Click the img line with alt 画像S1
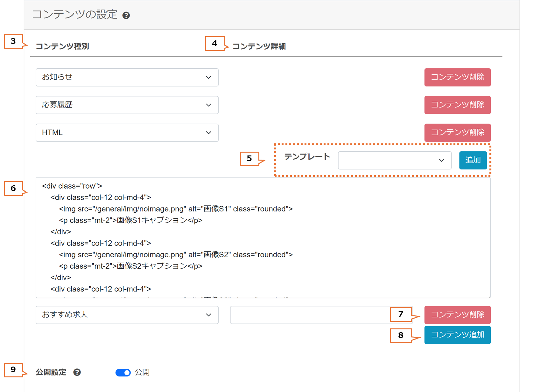The height and width of the screenshot is (392, 540). (x=176, y=209)
